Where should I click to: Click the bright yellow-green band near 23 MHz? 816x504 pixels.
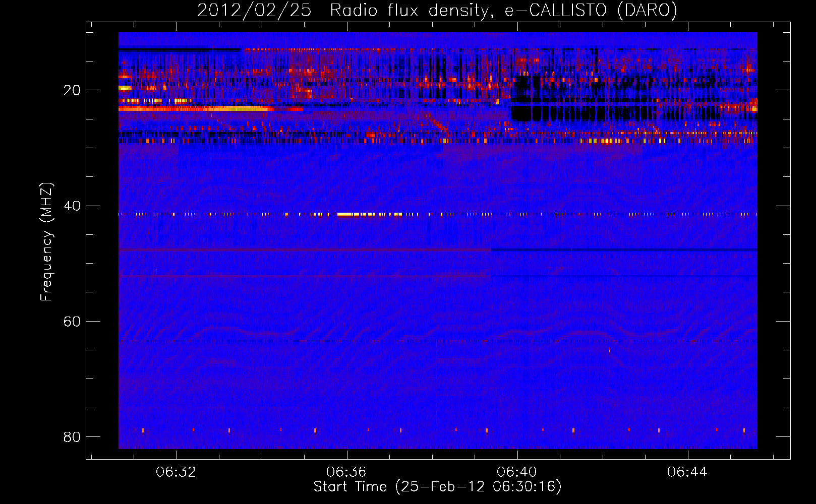[x=211, y=108]
